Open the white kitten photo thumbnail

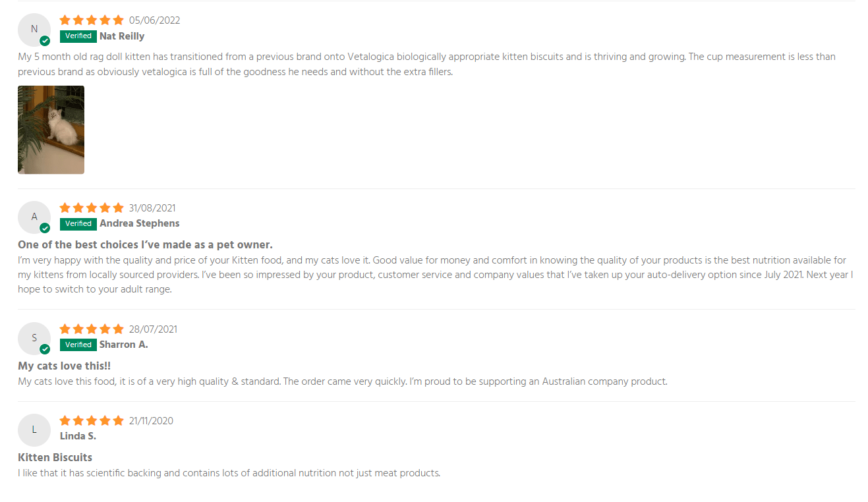(51, 130)
